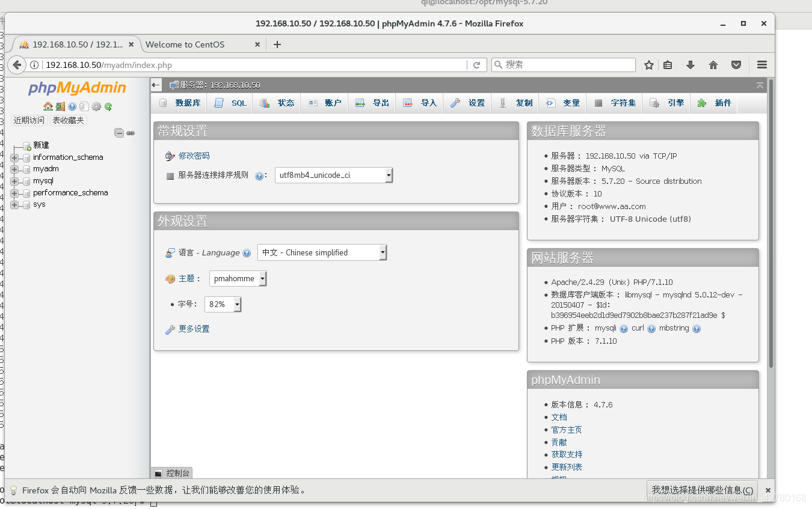Click the chain link icon above database tree

[131, 133]
